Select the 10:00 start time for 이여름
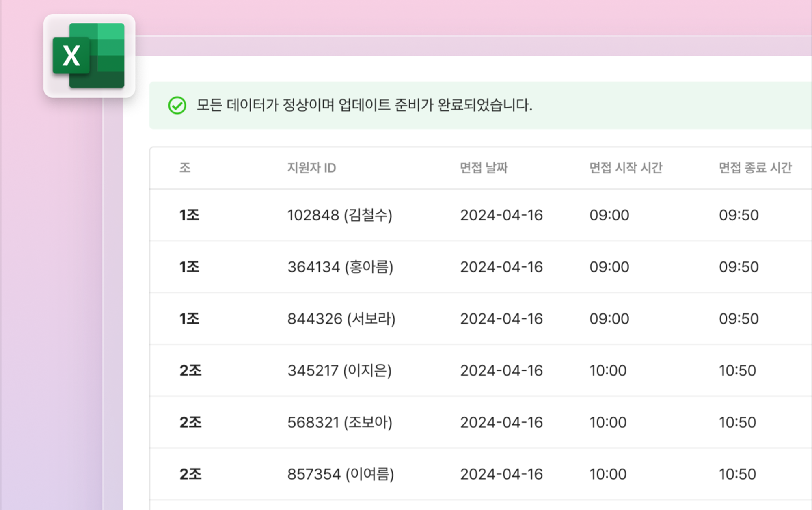This screenshot has width=812, height=510. (608, 474)
